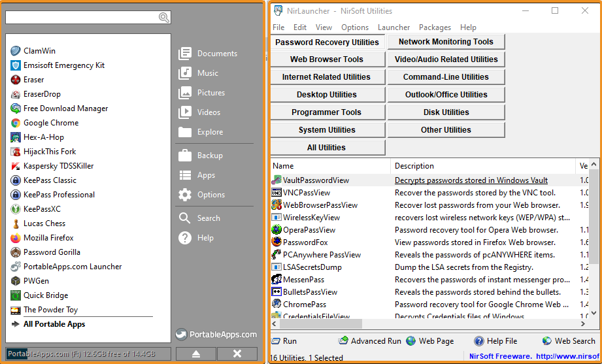Select VaultPasswordView utility row

point(429,180)
